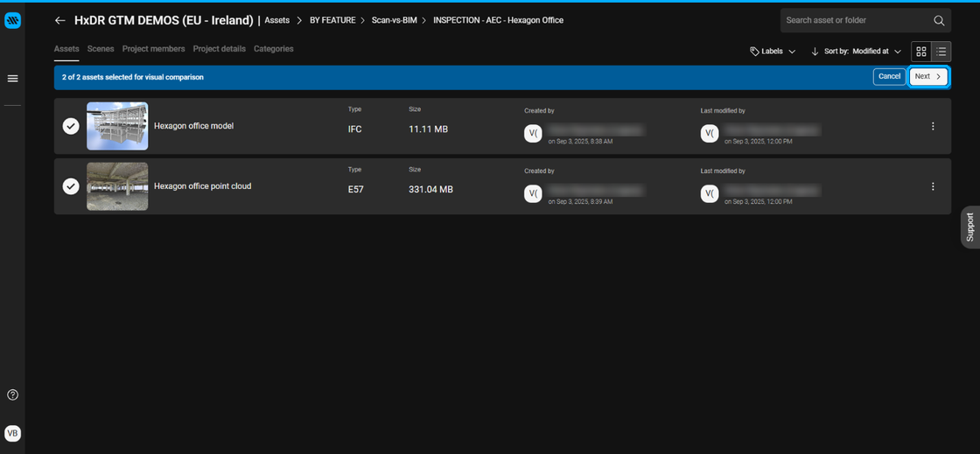Open the Hexagon office point cloud thumbnail

117,186
